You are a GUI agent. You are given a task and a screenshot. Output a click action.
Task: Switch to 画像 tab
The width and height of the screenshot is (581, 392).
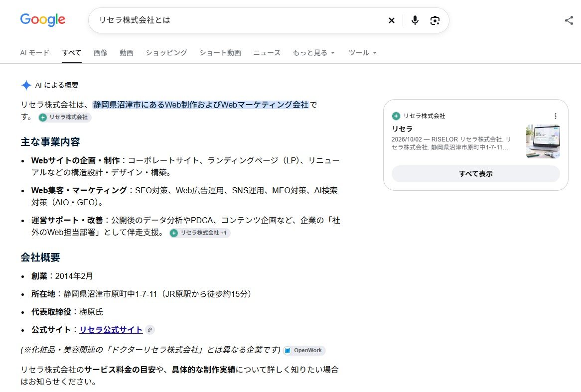coord(101,53)
